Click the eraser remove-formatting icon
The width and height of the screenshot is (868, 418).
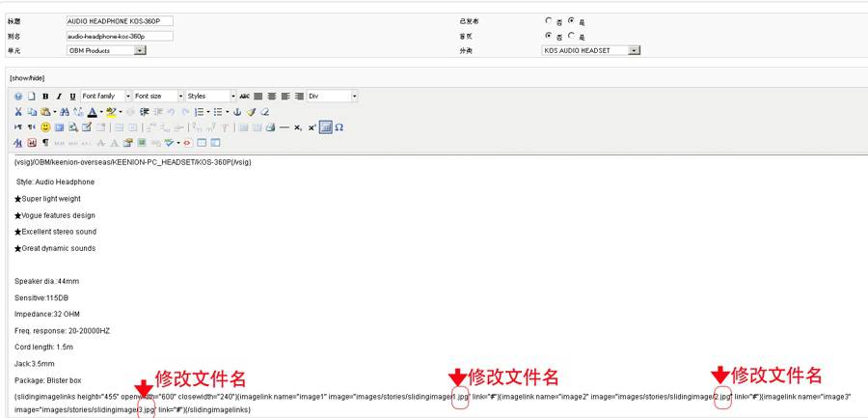point(264,112)
